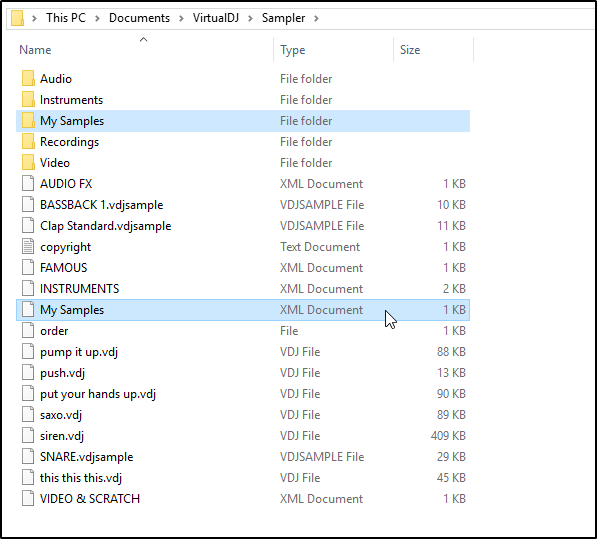This screenshot has height=539, width=597.
Task: Click the Recordings folder icon
Action: pyautogui.click(x=28, y=142)
